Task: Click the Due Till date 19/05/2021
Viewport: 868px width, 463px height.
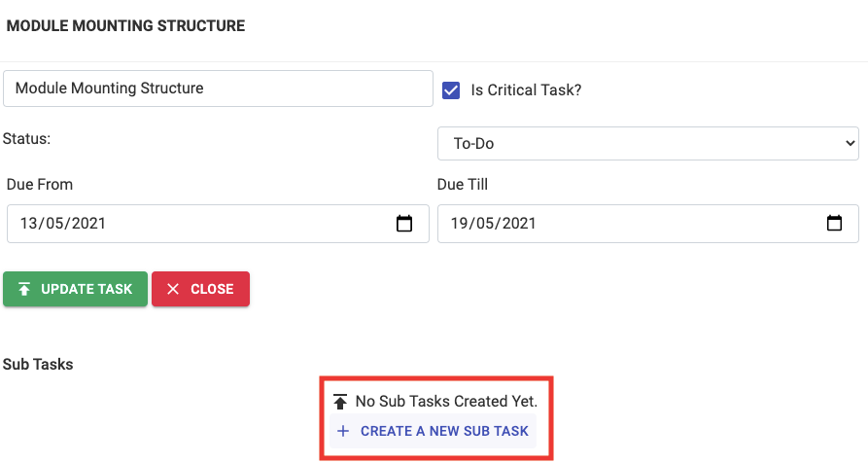Action: (494, 224)
